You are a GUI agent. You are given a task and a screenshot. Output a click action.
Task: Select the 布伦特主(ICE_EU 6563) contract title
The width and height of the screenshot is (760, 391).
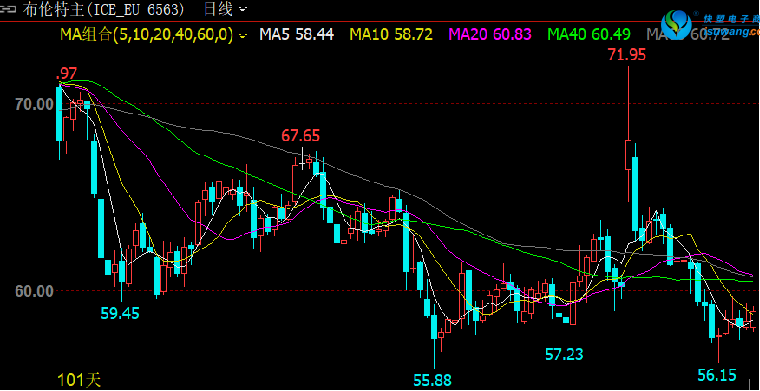pyautogui.click(x=103, y=9)
